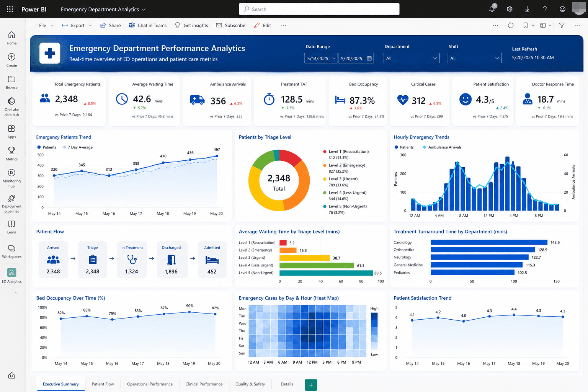Click Create in the navigation pane
This screenshot has height=392, width=588.
pyautogui.click(x=11, y=60)
